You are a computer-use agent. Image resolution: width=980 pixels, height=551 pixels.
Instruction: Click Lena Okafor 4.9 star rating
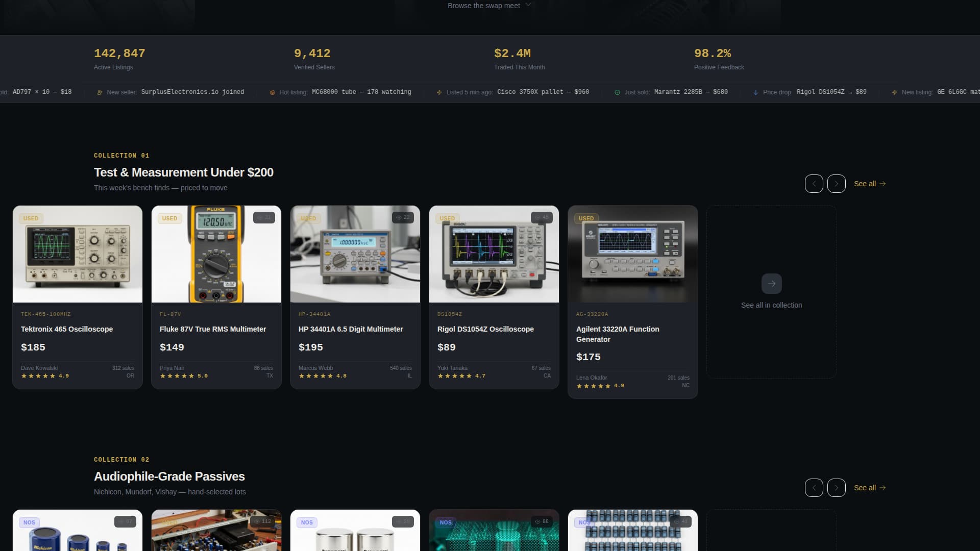pyautogui.click(x=600, y=386)
